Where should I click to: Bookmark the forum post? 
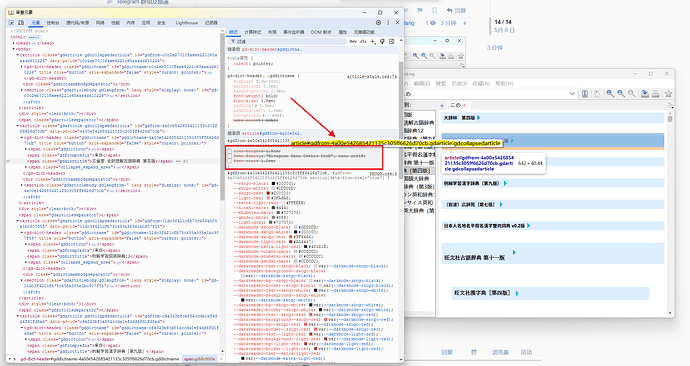coord(435,10)
